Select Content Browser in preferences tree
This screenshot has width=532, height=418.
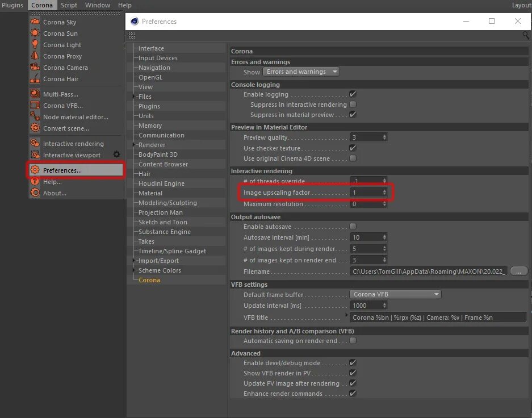click(x=163, y=164)
